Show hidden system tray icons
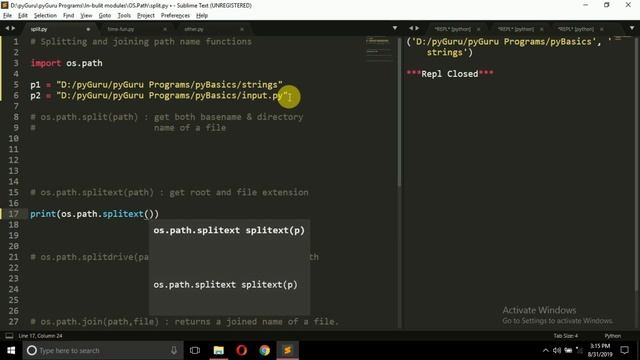 [546, 350]
